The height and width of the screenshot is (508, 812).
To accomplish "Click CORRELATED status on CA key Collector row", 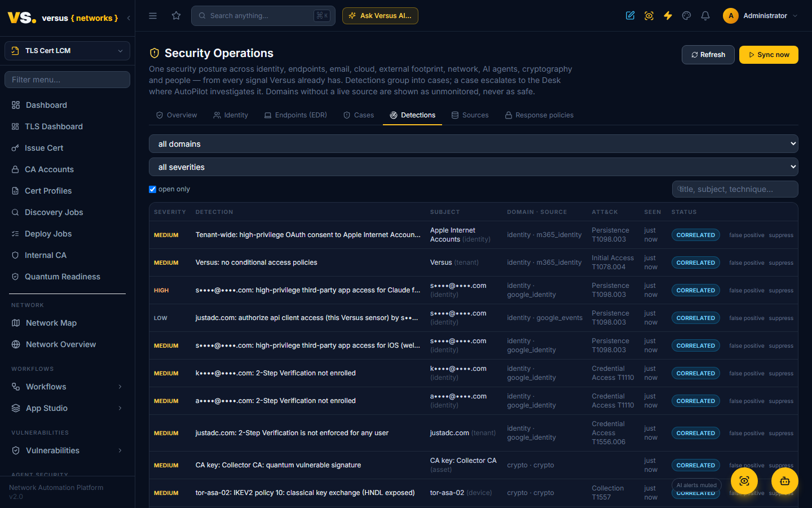I will point(695,466).
